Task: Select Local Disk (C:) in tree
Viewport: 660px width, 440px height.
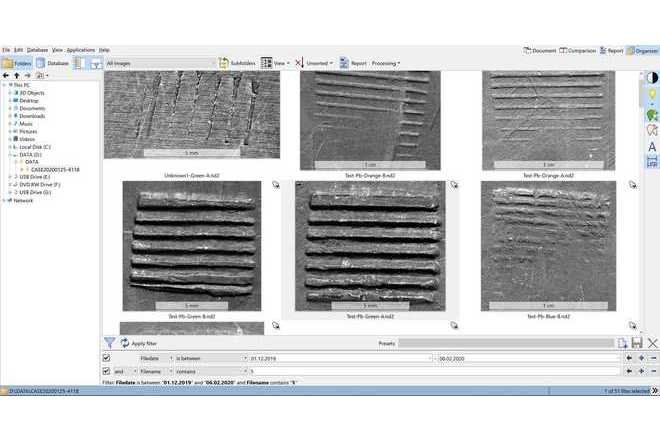Action: point(35,147)
